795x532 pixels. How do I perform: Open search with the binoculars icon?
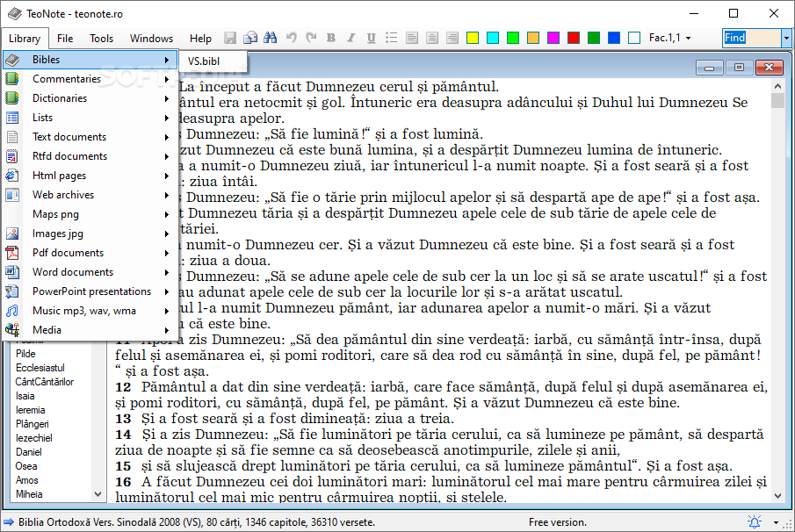point(271,38)
